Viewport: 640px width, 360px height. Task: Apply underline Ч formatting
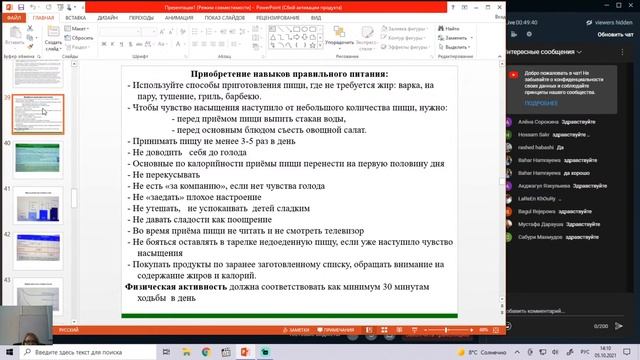tap(121, 44)
